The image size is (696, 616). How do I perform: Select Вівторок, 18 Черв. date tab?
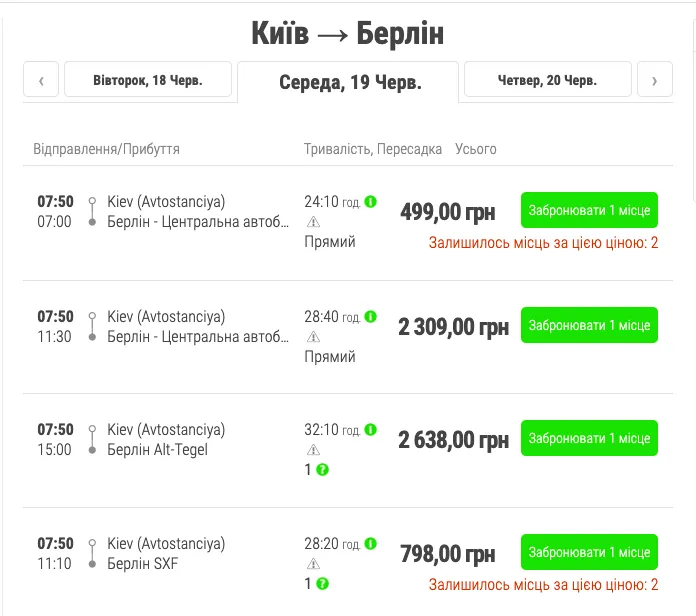148,80
